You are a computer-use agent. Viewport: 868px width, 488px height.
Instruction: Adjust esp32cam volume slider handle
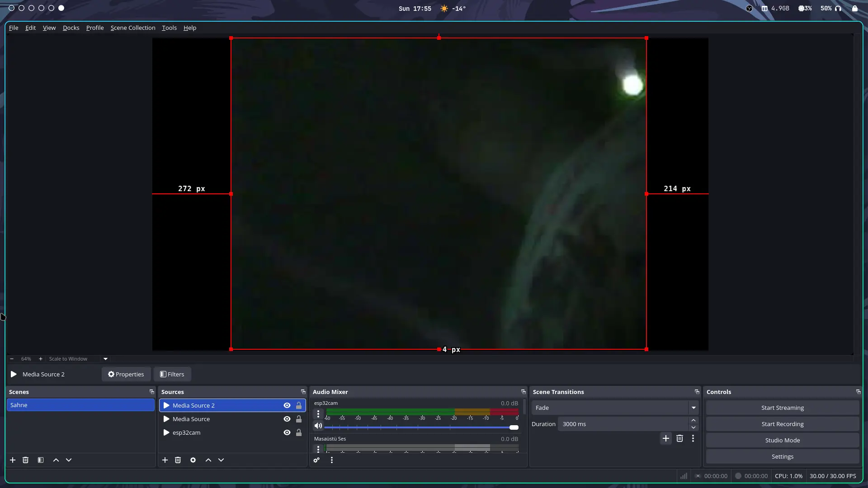(x=514, y=427)
